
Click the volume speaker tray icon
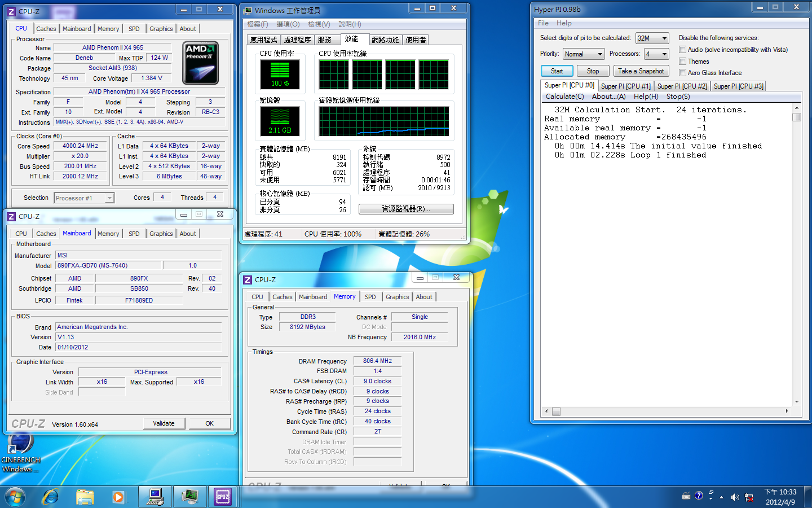(x=734, y=497)
